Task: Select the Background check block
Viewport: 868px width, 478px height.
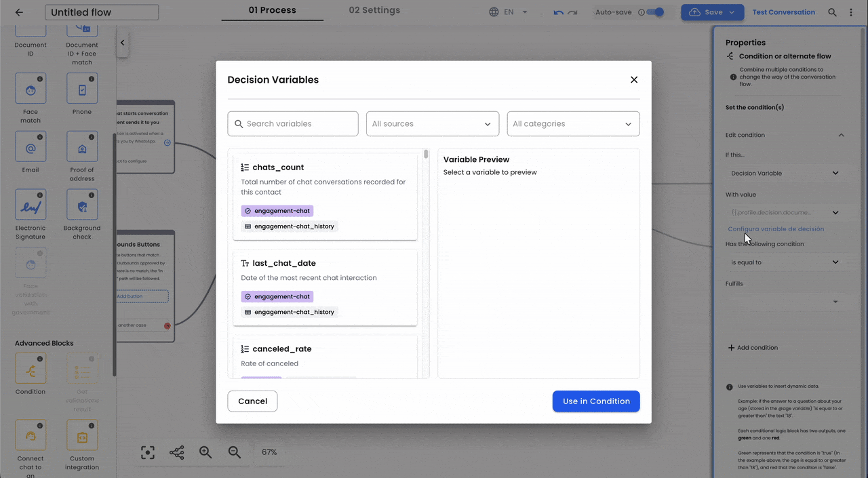Action: click(x=81, y=205)
